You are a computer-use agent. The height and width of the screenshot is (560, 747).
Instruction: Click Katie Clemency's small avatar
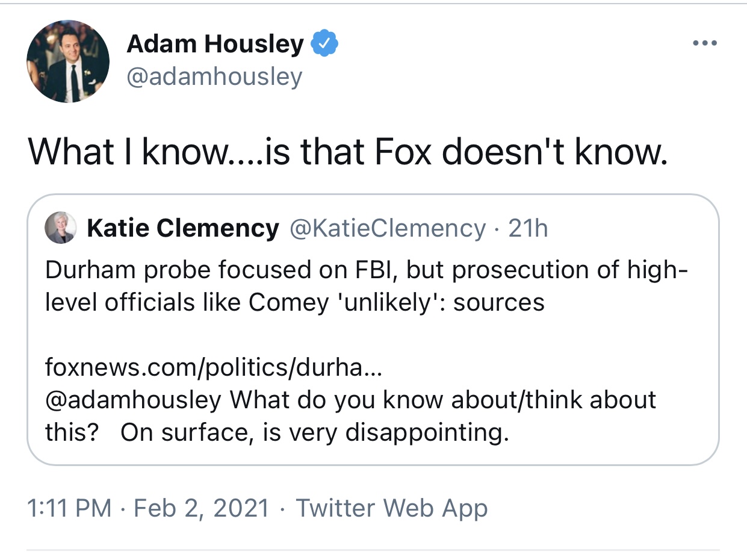61,228
